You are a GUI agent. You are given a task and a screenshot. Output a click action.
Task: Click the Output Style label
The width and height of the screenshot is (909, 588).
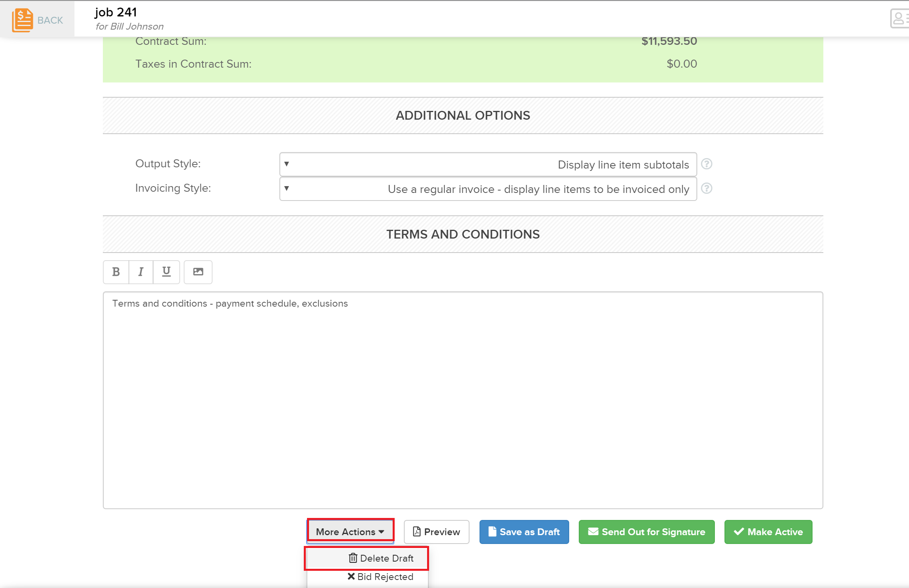tap(168, 163)
